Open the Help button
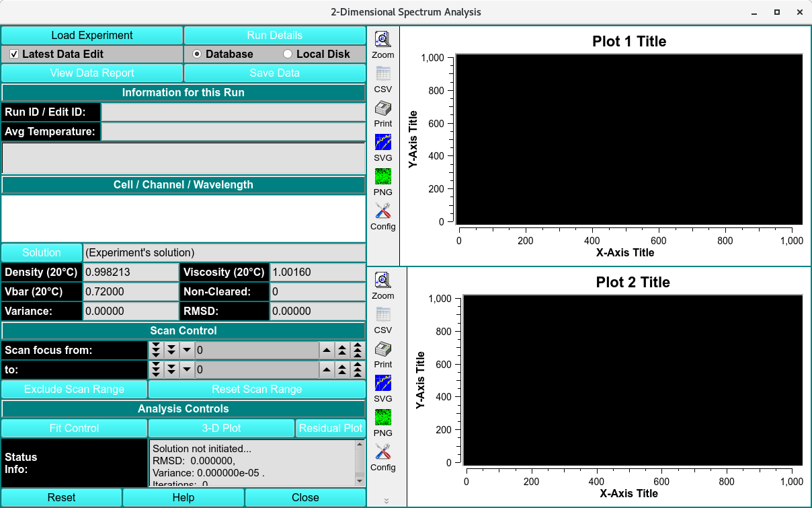812x508 pixels. coord(183,497)
